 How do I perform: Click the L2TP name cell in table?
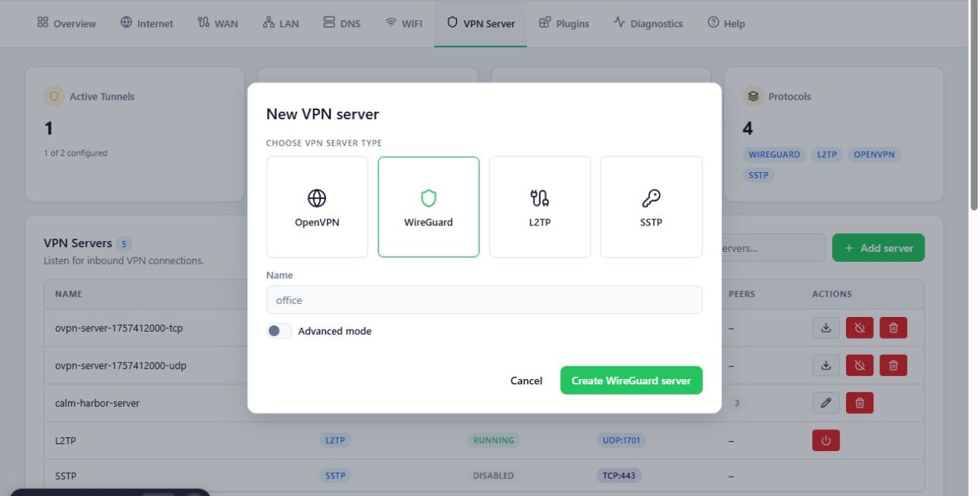pos(65,440)
